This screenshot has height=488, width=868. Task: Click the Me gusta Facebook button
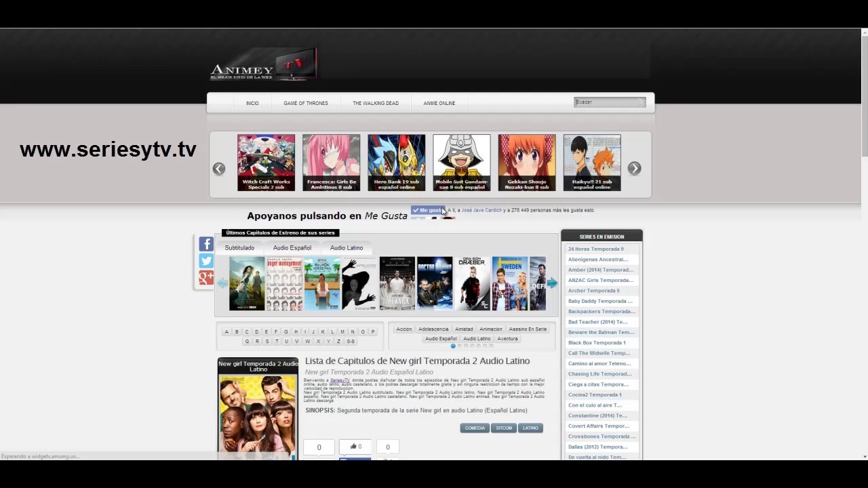point(428,210)
